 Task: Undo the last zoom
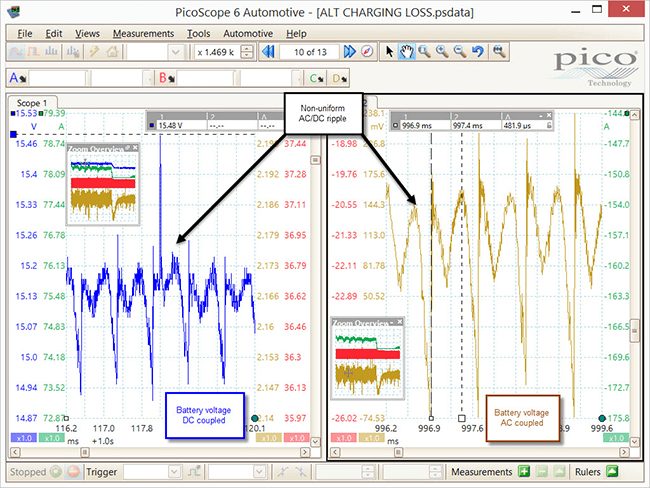[x=478, y=52]
